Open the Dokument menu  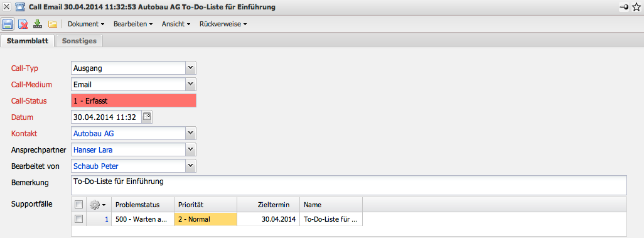pos(86,24)
